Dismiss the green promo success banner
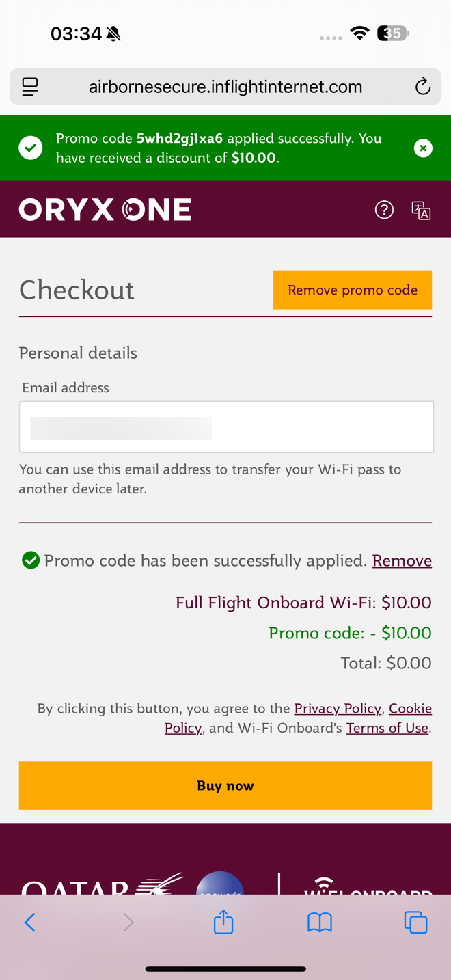Image resolution: width=451 pixels, height=980 pixels. pos(423,148)
